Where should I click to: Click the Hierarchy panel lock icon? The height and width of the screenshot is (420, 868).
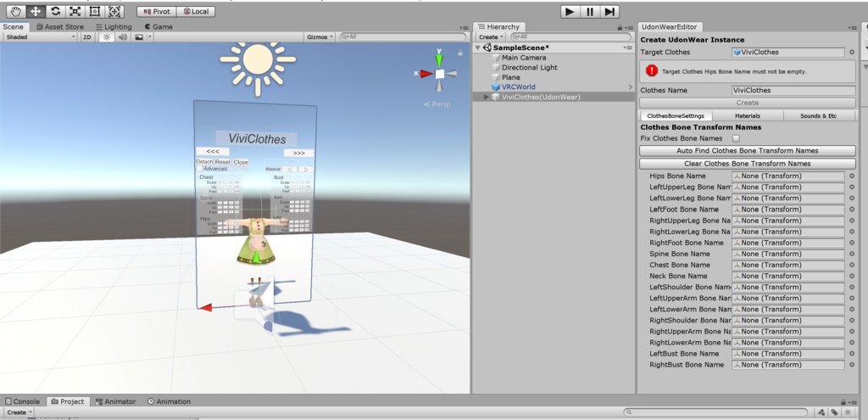point(620,27)
